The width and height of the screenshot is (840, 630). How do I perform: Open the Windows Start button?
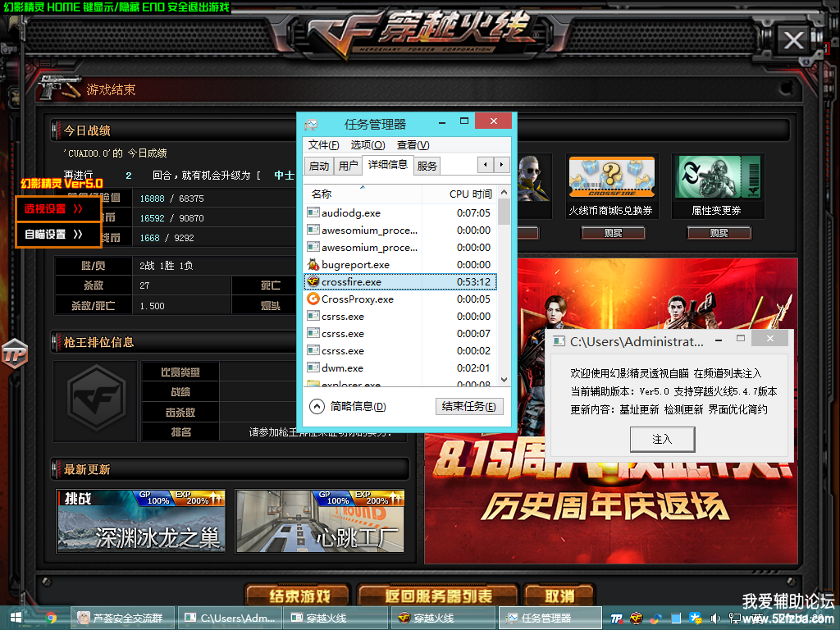[x=16, y=618]
